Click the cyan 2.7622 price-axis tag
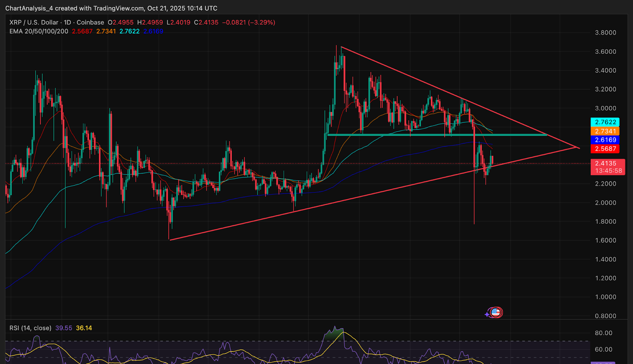Viewport: 633px width, 364px height. tap(605, 122)
